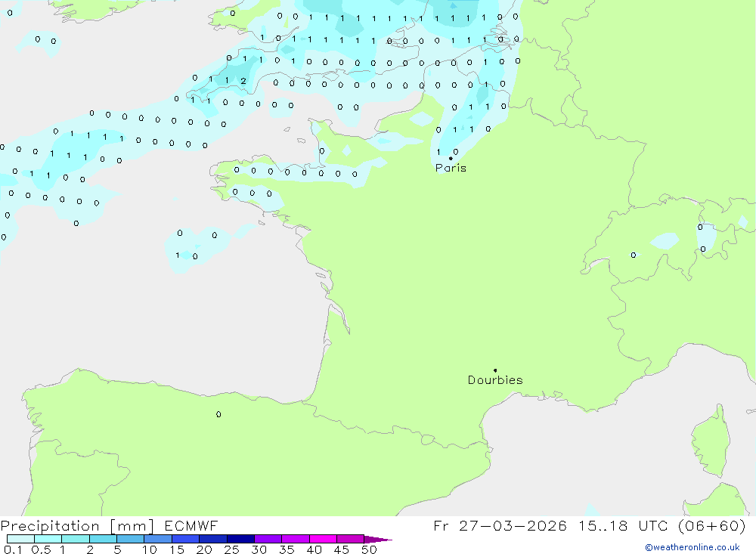Click the "0" value over northern Spain
This screenshot has width=756, height=554.
[x=218, y=414]
